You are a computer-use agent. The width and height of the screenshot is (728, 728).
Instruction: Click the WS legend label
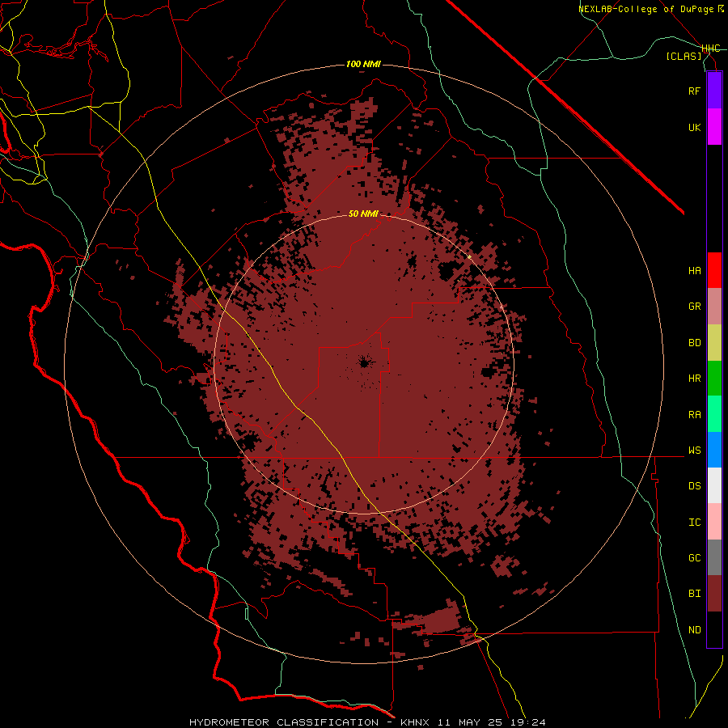click(695, 451)
